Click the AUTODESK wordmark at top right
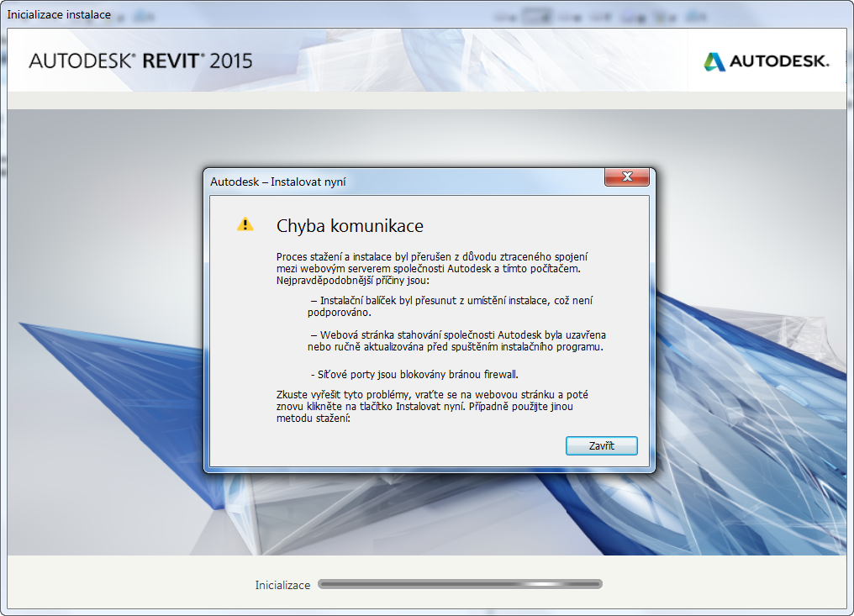This screenshot has height=616, width=854. [x=778, y=61]
